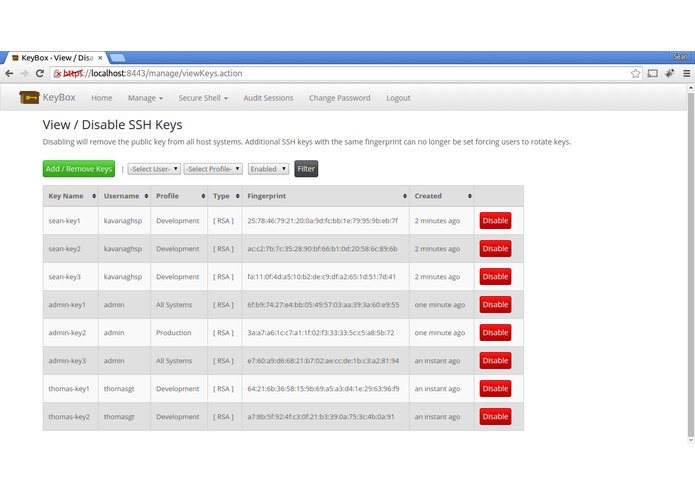Click 'one minute ago' in admin-key1 row
The height and width of the screenshot is (494, 695).
pyautogui.click(x=440, y=305)
